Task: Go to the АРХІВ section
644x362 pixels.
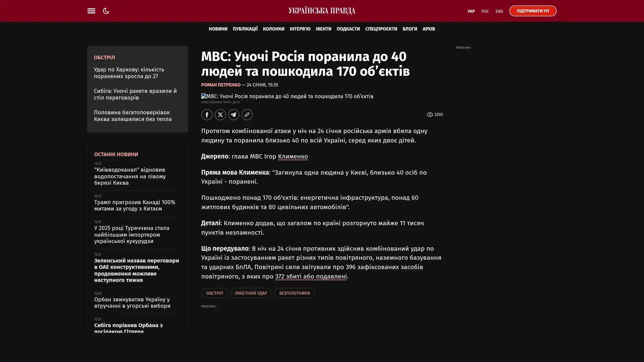Action: [x=428, y=29]
